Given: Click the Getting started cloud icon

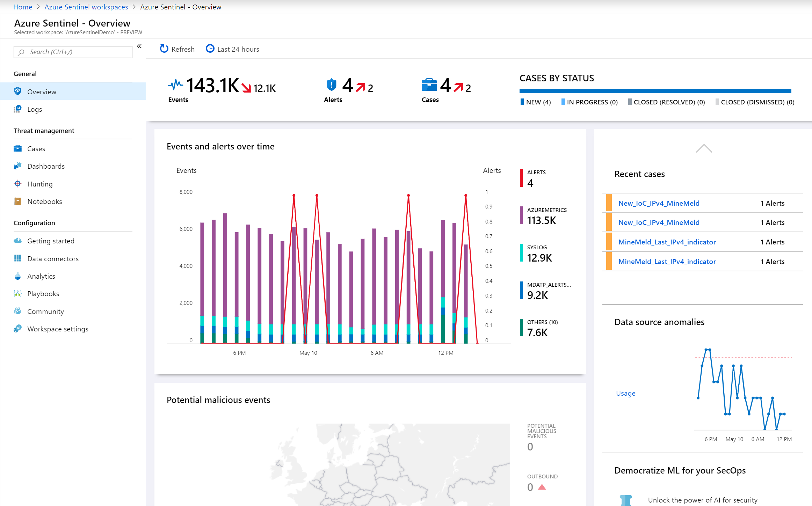Looking at the screenshot, I should pos(17,241).
